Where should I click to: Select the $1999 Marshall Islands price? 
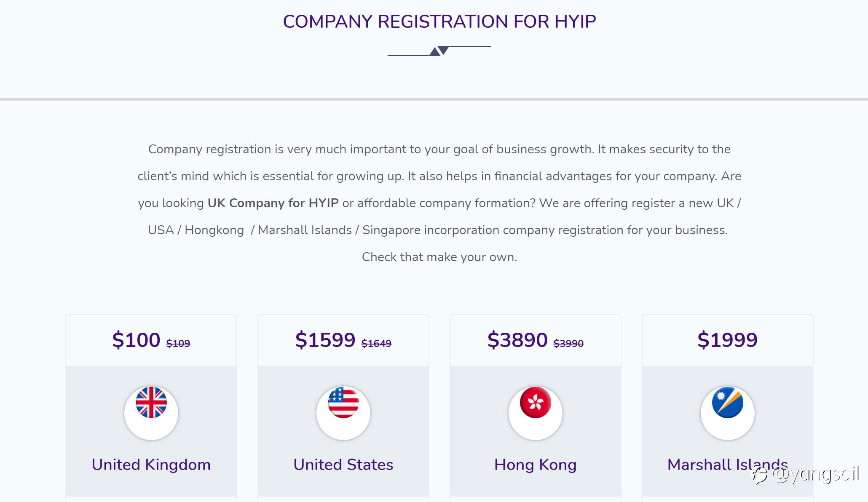point(728,340)
